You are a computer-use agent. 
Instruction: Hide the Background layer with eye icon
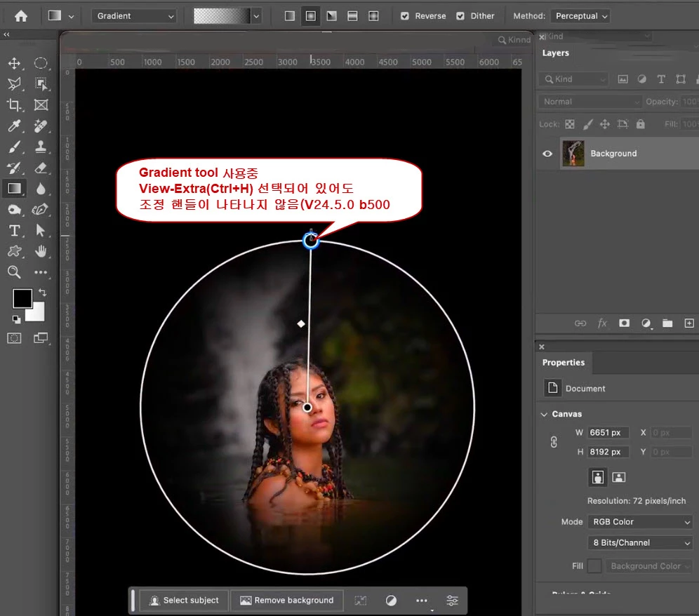click(547, 154)
